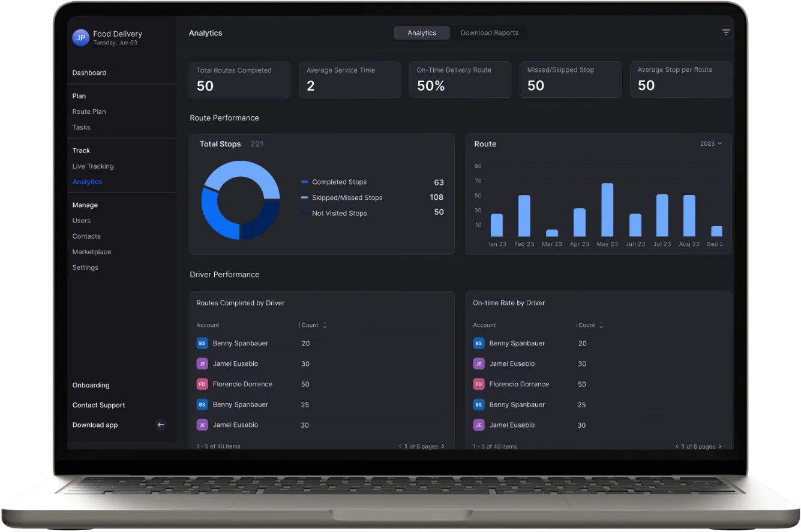Toggle the Not Visited Stops legend entry

click(x=339, y=213)
